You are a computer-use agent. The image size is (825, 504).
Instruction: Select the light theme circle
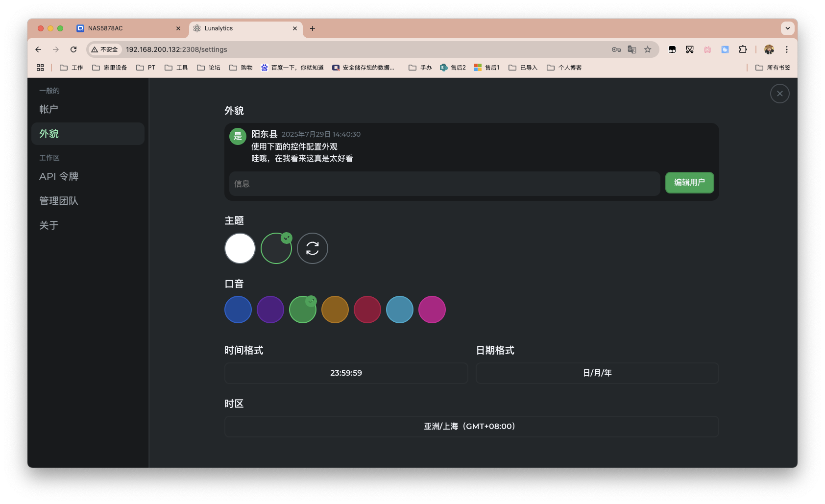click(240, 248)
